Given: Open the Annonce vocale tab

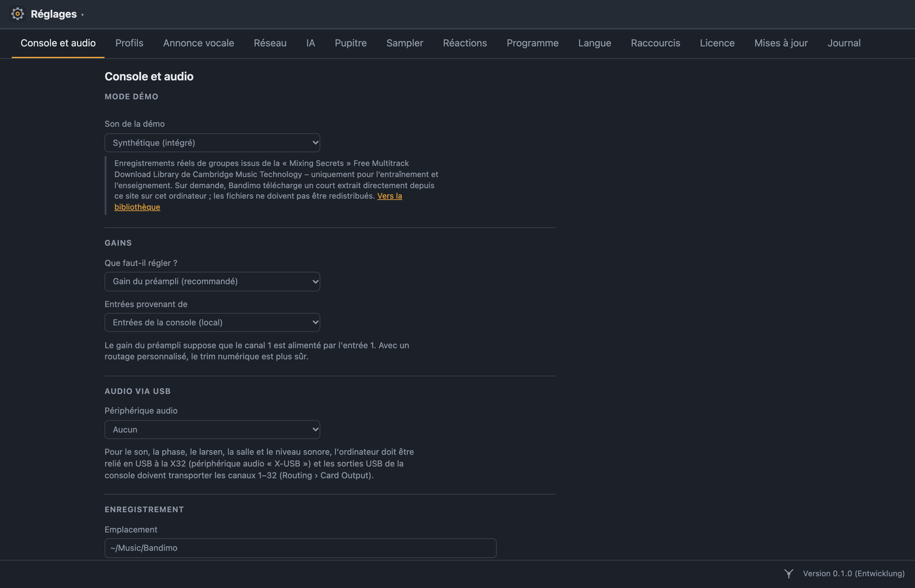Looking at the screenshot, I should [199, 43].
